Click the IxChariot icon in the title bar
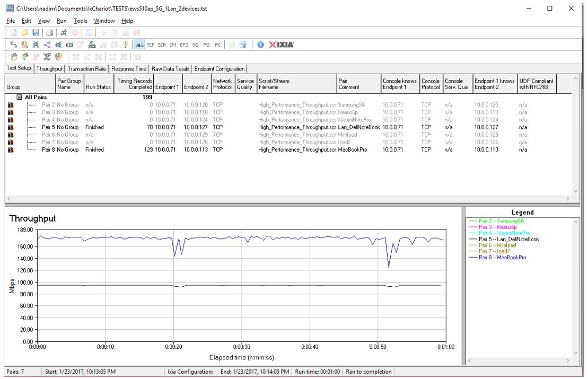588x379 pixels. (x=10, y=8)
